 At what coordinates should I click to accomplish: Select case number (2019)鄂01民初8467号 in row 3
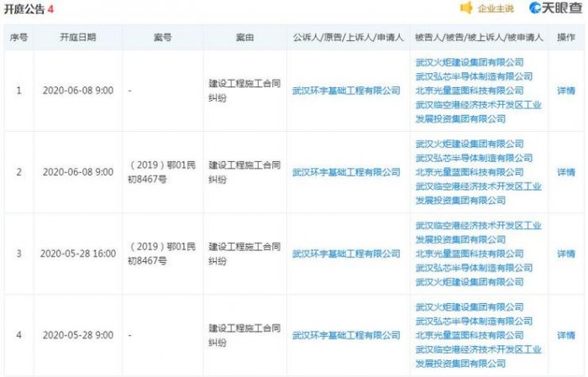161,254
